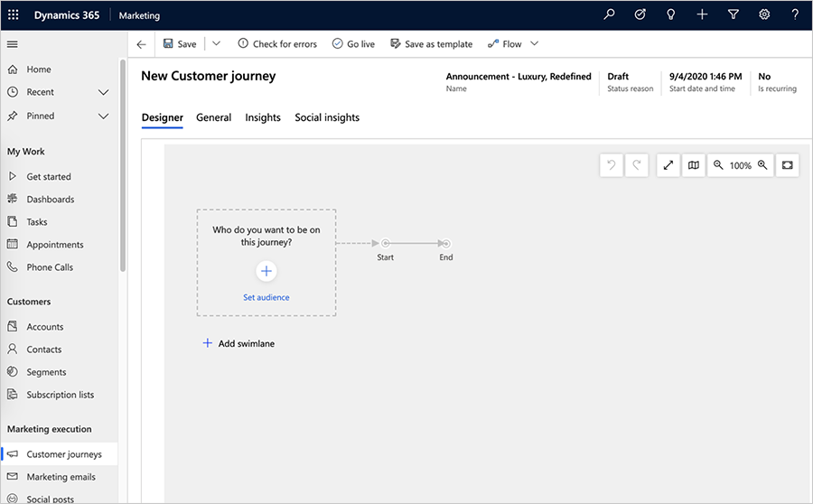This screenshot has height=504, width=813.
Task: Collapse the hamburger navigation menu
Action: point(13,44)
